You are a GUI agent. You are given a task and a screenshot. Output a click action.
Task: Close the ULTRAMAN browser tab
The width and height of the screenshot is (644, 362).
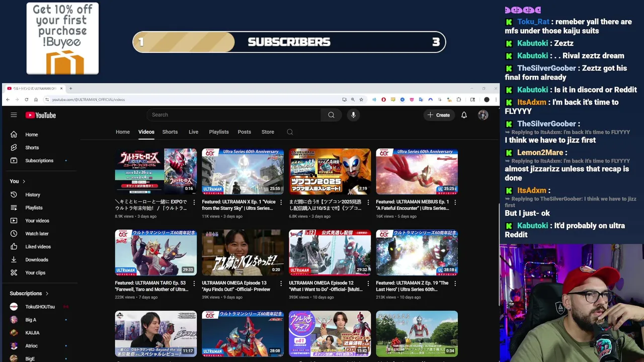point(61,88)
